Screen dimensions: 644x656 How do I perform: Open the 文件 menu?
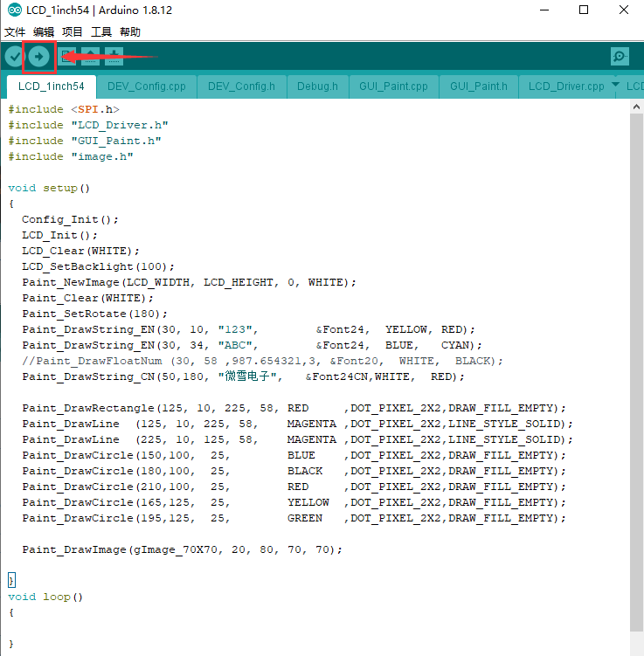[x=15, y=31]
